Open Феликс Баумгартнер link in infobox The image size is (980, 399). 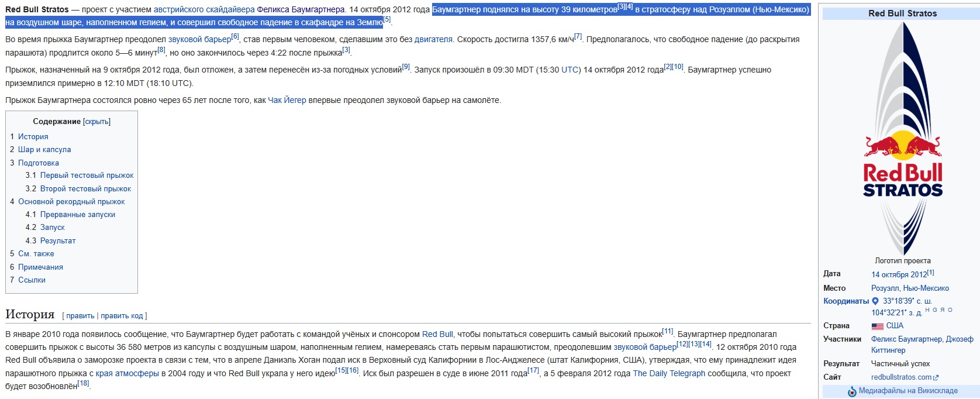tap(907, 339)
